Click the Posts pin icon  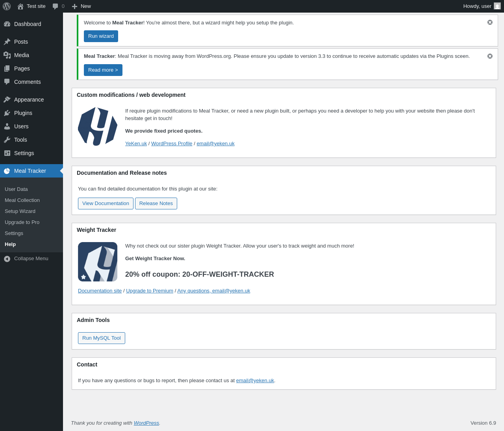pyautogui.click(x=7, y=42)
